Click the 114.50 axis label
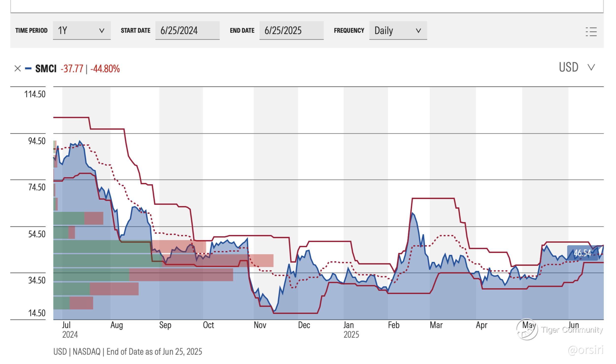This screenshot has width=616, height=364. 35,94
